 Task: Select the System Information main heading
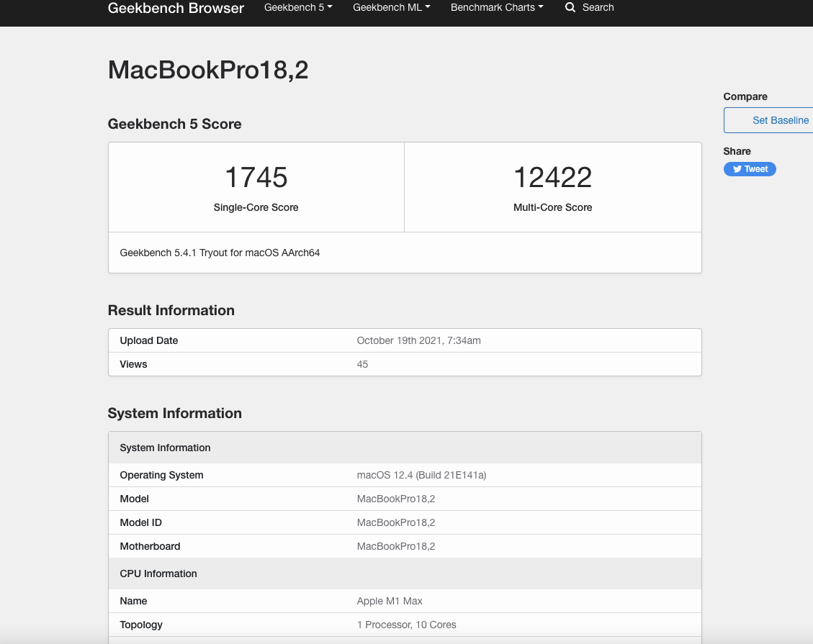click(x=175, y=413)
